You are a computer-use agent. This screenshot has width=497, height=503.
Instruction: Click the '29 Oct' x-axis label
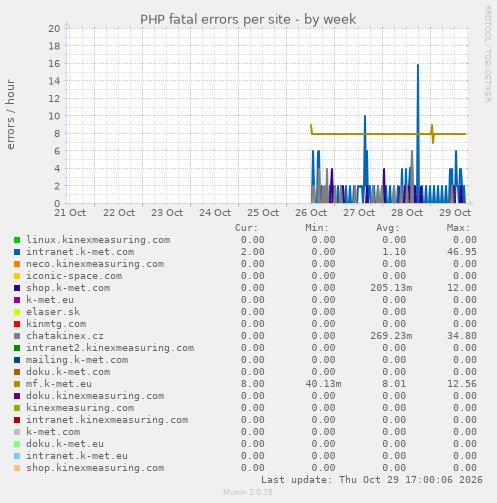point(455,213)
